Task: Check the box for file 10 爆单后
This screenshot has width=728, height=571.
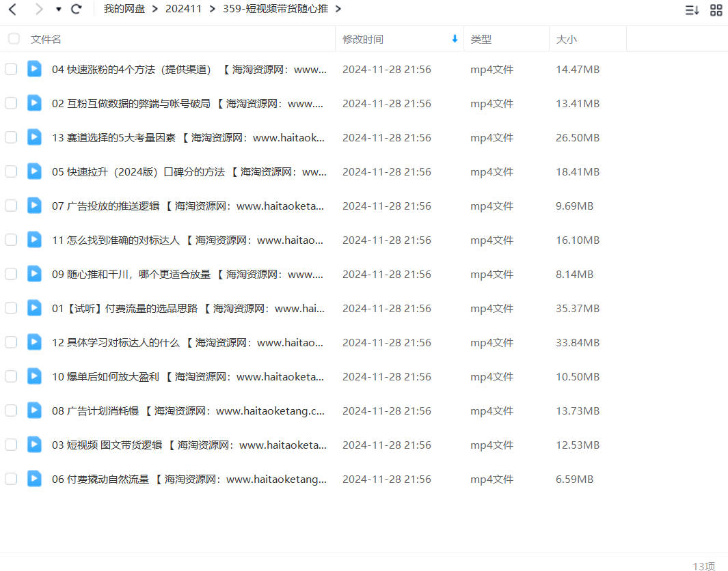Action: 11,376
